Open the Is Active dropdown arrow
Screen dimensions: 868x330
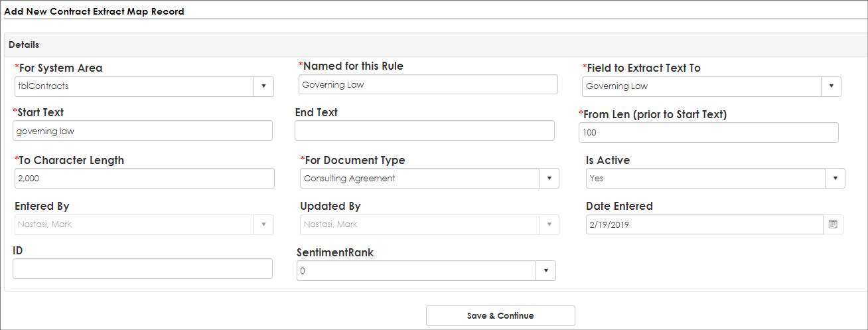point(835,179)
